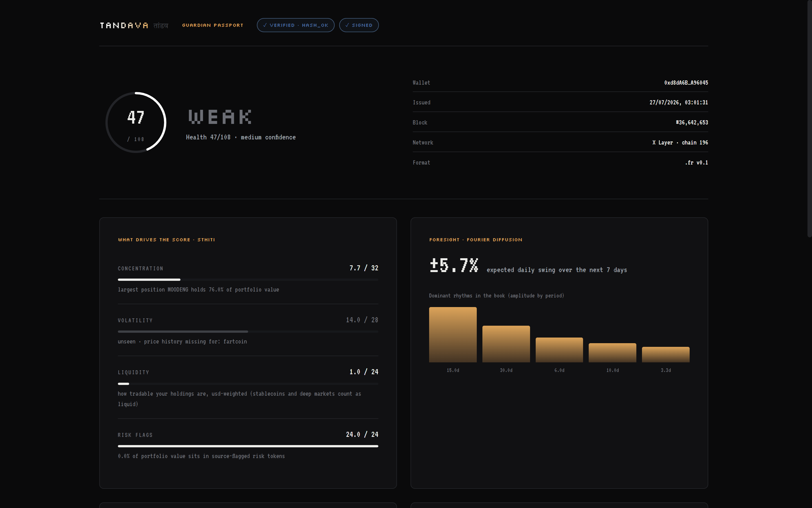Click "What drives the score · Sthiti" heading
Screen dimensions: 812x508
click(x=166, y=240)
